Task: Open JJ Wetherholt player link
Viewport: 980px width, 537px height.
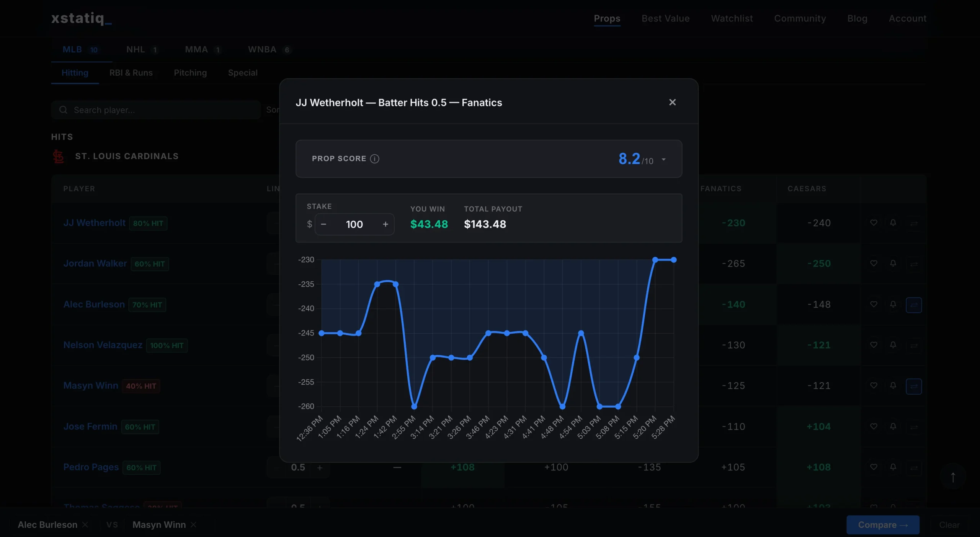Action: (x=94, y=223)
